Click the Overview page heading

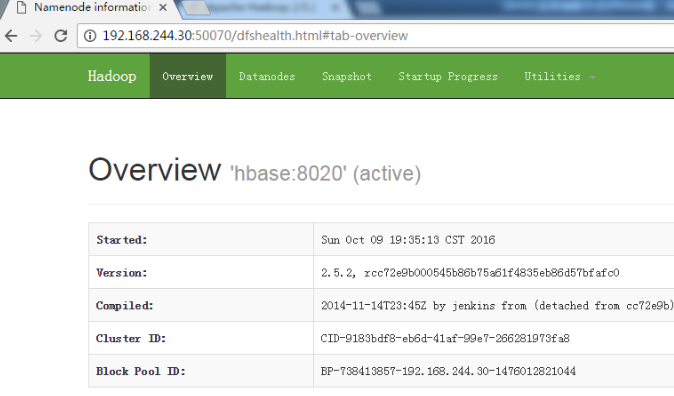click(155, 170)
